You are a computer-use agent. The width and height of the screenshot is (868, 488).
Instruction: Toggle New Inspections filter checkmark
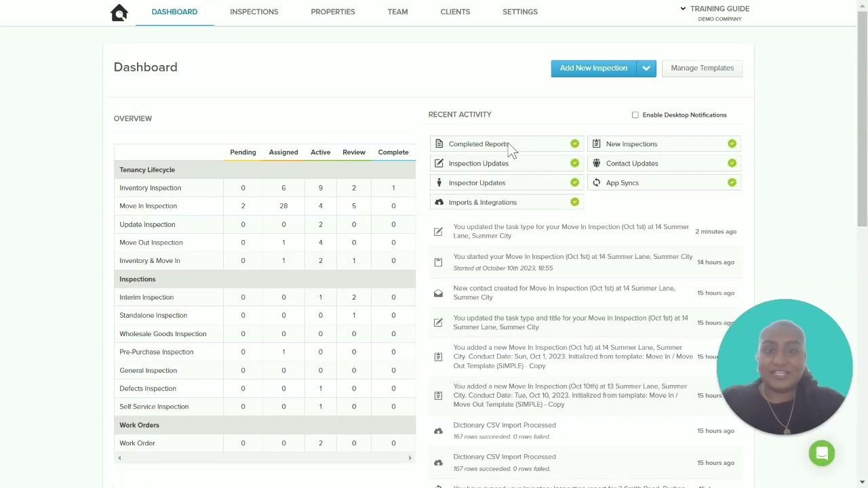pos(732,144)
